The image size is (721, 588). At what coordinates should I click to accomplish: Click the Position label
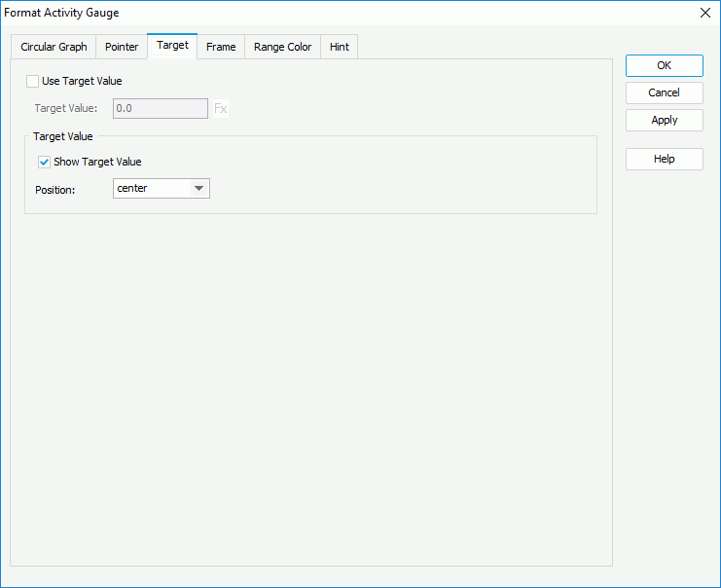[x=54, y=189]
